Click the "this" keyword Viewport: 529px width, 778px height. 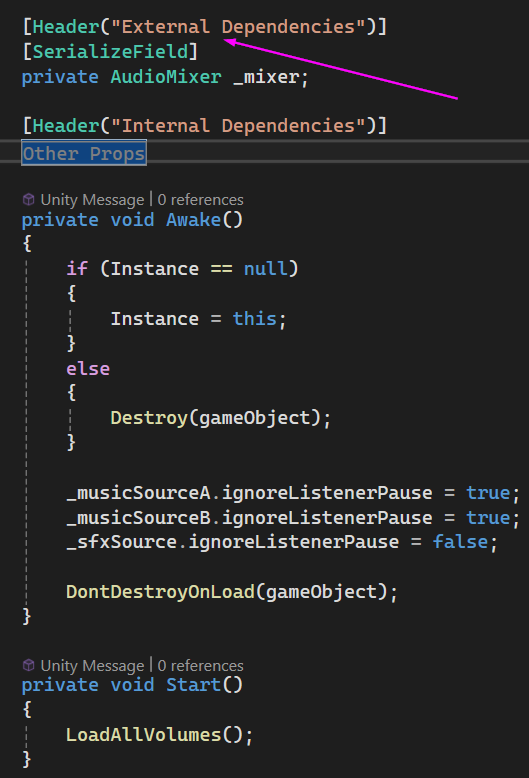(254, 319)
